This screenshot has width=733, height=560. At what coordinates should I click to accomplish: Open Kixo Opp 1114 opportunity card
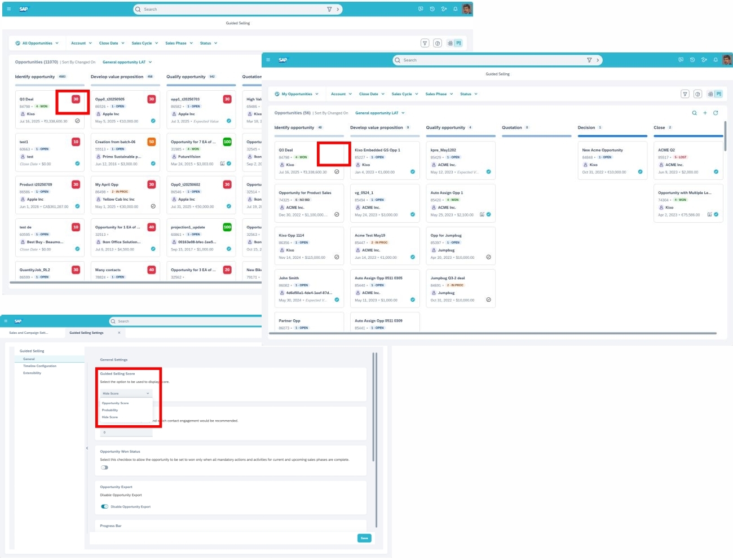(309, 245)
